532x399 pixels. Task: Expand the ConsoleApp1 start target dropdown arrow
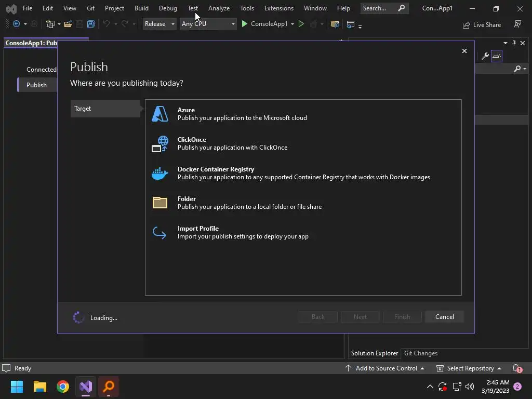pos(292,24)
